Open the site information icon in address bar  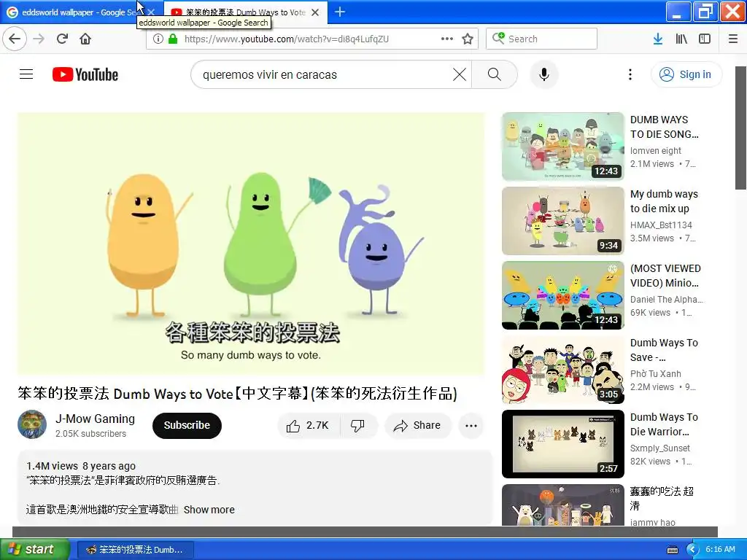click(x=158, y=39)
